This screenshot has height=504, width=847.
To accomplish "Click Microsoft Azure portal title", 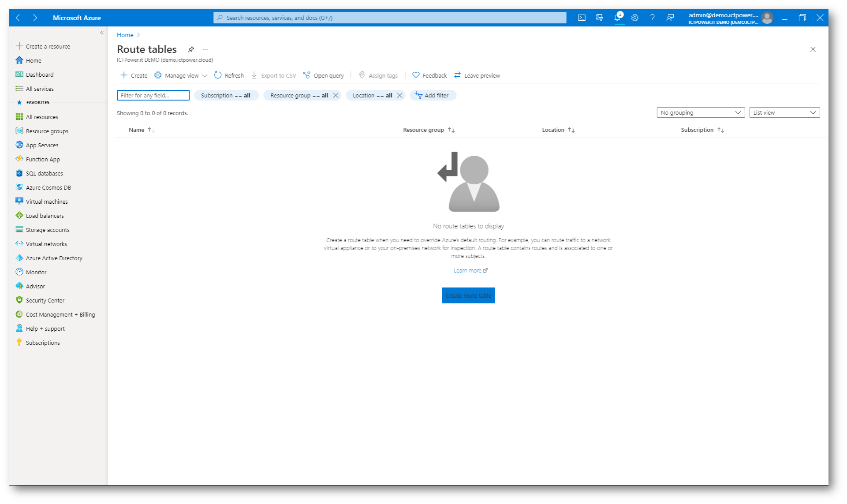I will click(77, 18).
